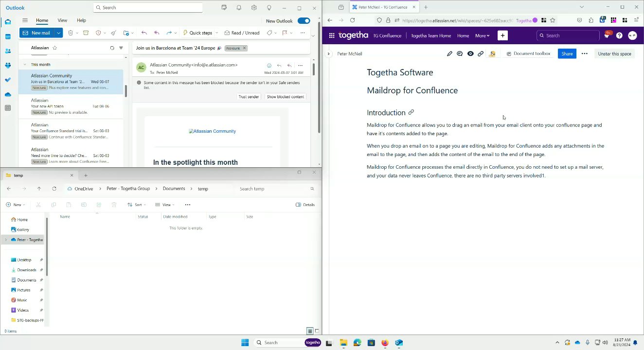This screenshot has height=350, width=644.
Task: Click Reply all in Outlook toolbar
Action: [157, 33]
